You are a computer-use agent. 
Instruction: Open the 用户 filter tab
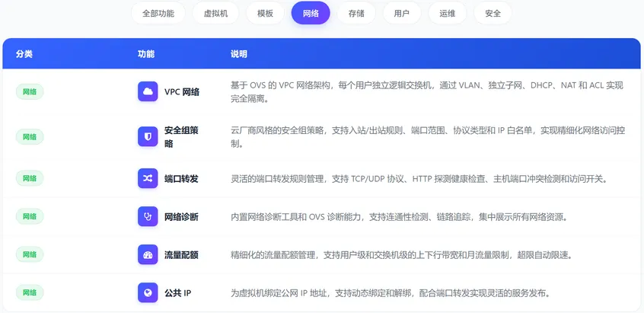(402, 13)
